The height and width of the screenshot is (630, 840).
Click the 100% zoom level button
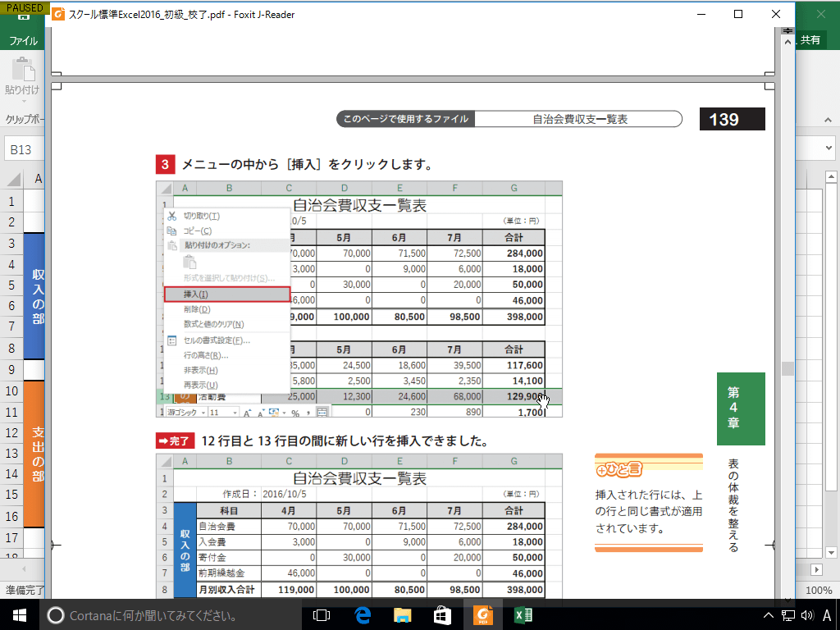819,590
